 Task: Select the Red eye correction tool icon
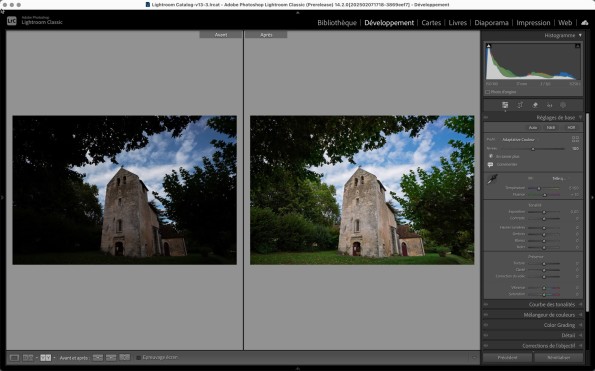(x=549, y=105)
